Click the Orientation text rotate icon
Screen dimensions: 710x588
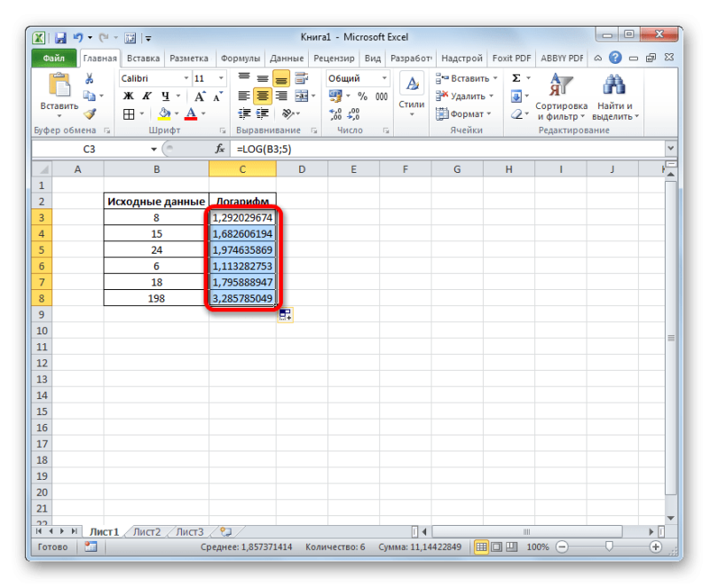288,114
